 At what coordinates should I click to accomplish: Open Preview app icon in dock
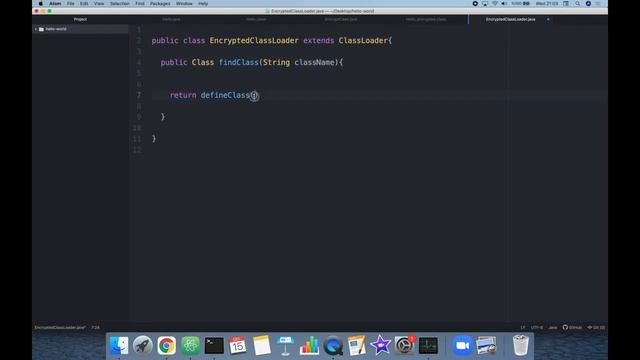(487, 346)
